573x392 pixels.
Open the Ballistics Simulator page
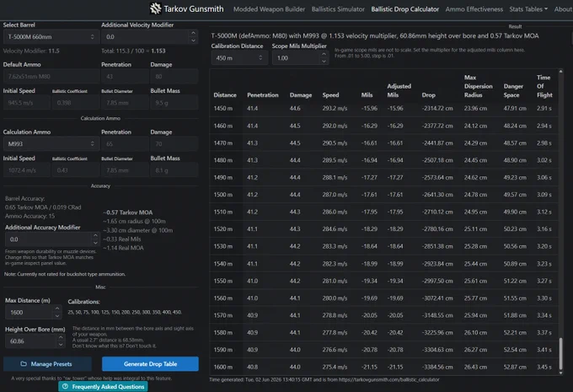[338, 9]
